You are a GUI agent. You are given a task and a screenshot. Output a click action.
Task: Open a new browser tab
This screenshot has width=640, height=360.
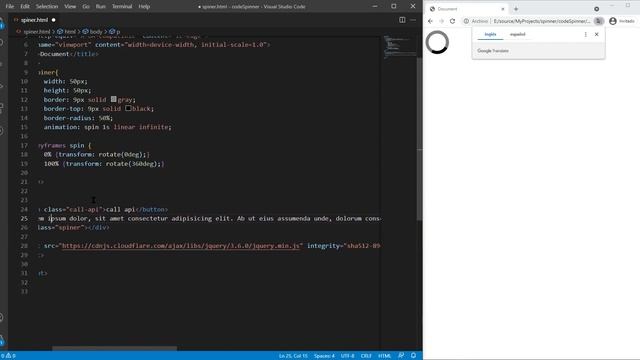click(x=516, y=9)
